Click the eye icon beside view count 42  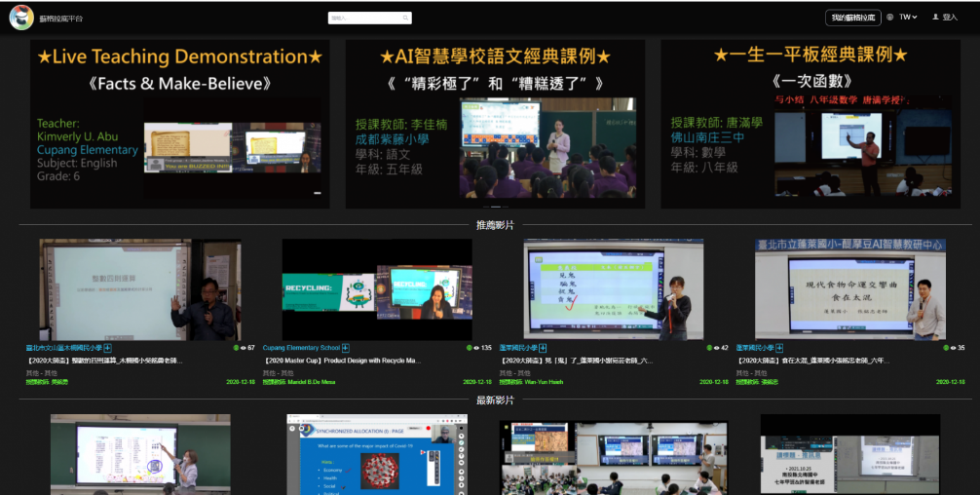click(717, 348)
